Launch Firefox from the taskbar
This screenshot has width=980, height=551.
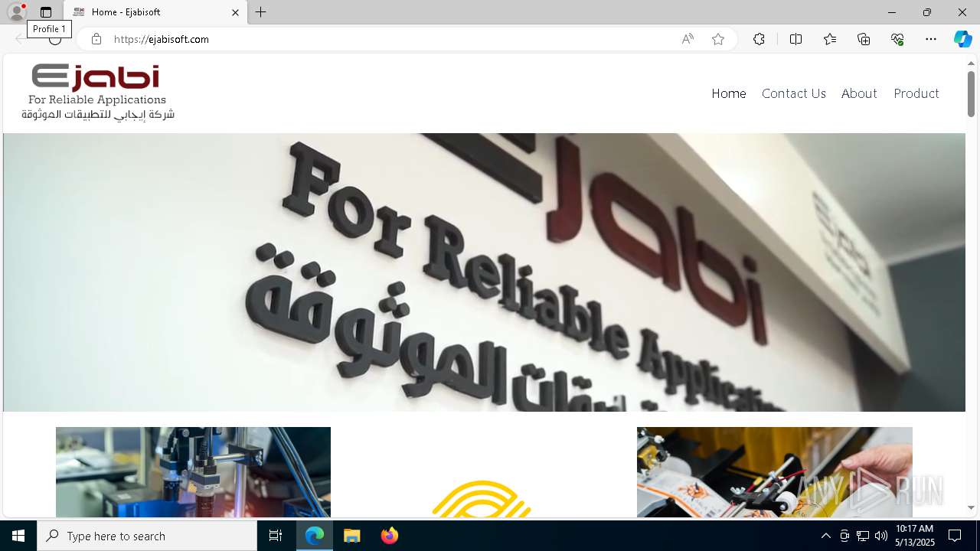pos(390,536)
